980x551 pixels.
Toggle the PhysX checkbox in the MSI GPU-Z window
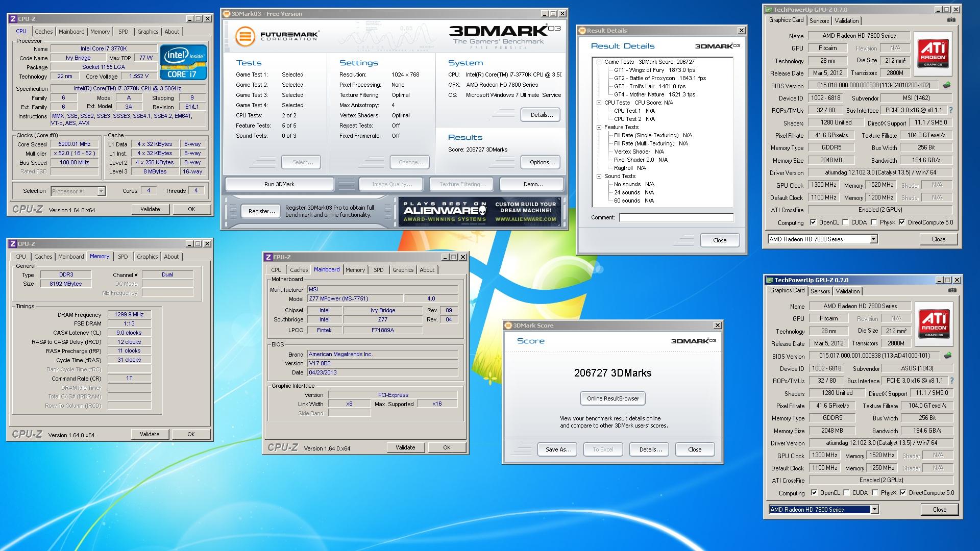tap(874, 222)
